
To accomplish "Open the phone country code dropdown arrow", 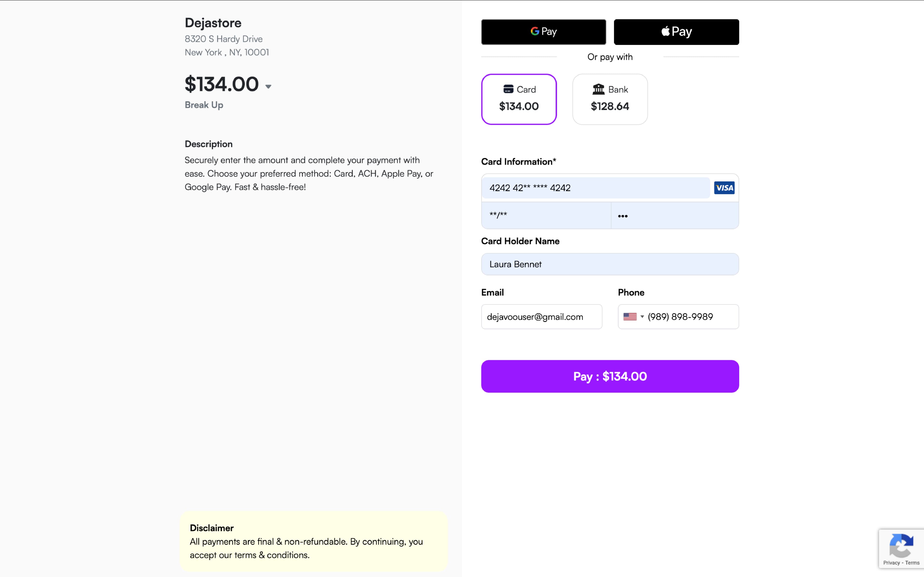I will click(x=642, y=317).
